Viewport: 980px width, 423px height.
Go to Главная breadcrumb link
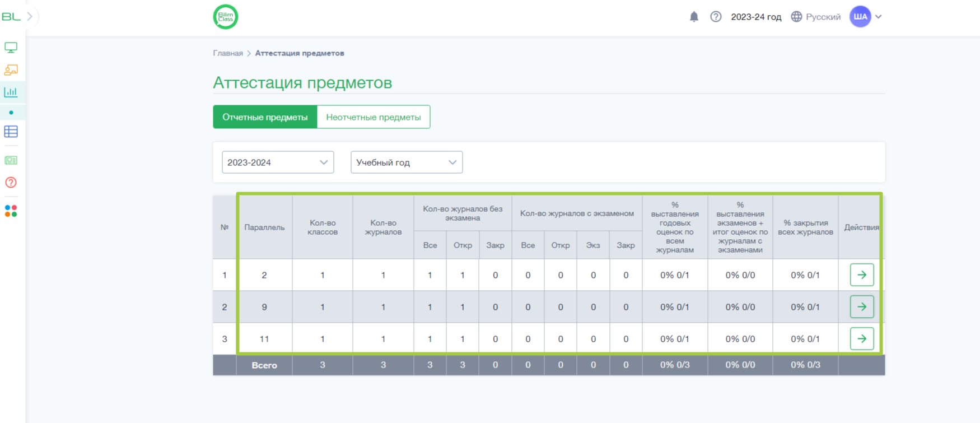[x=228, y=53]
